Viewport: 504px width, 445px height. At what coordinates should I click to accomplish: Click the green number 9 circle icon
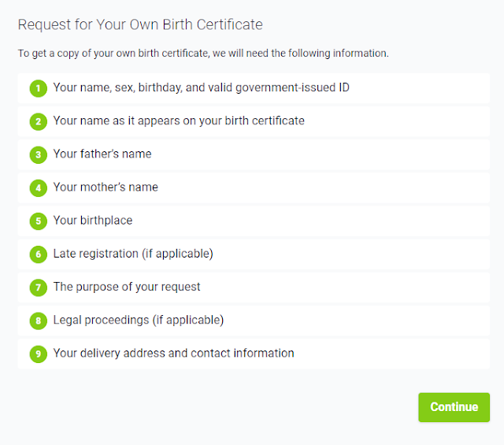point(38,354)
